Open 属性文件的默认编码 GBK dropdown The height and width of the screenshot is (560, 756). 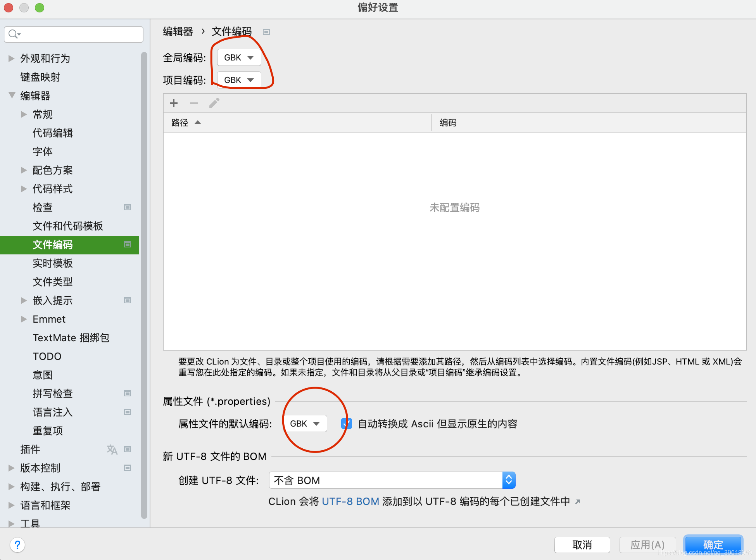(x=305, y=423)
